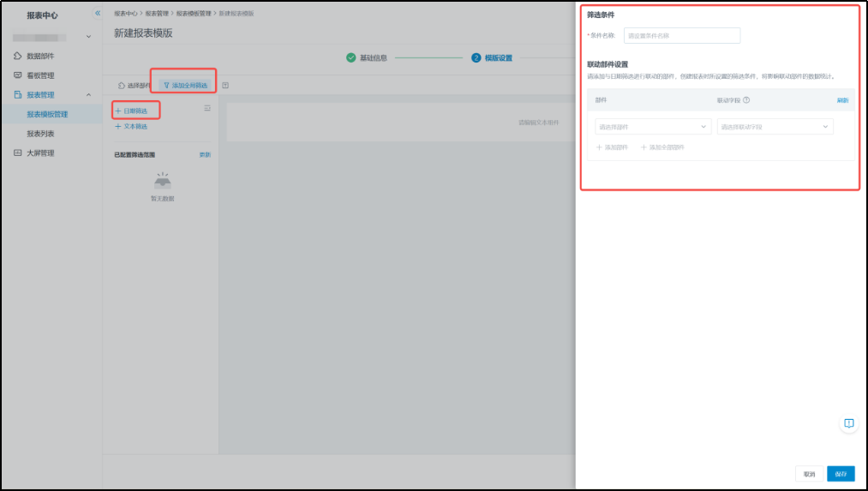The image size is (868, 491).
Task: Click the blue 保存 button
Action: (x=841, y=474)
